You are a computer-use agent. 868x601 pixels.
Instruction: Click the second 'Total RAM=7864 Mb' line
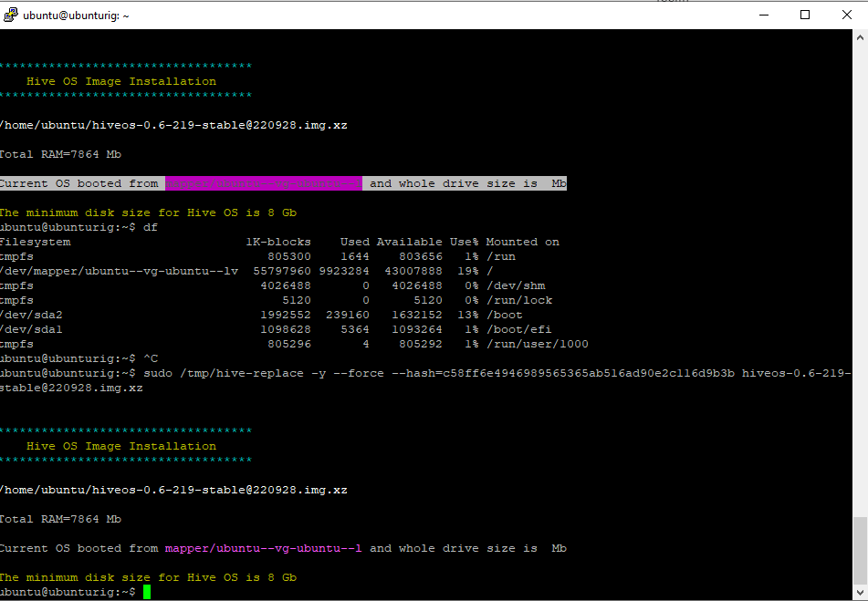click(60, 519)
